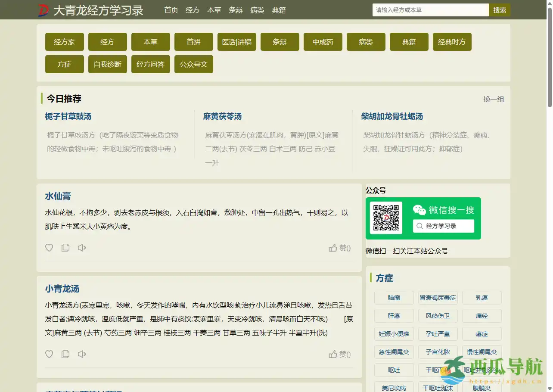Toggle the heart like on 水仙膏

(49, 248)
